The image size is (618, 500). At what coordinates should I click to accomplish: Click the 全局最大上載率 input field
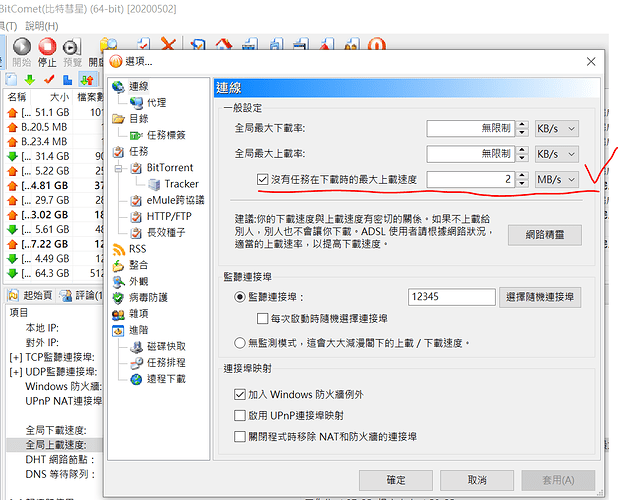(471, 154)
